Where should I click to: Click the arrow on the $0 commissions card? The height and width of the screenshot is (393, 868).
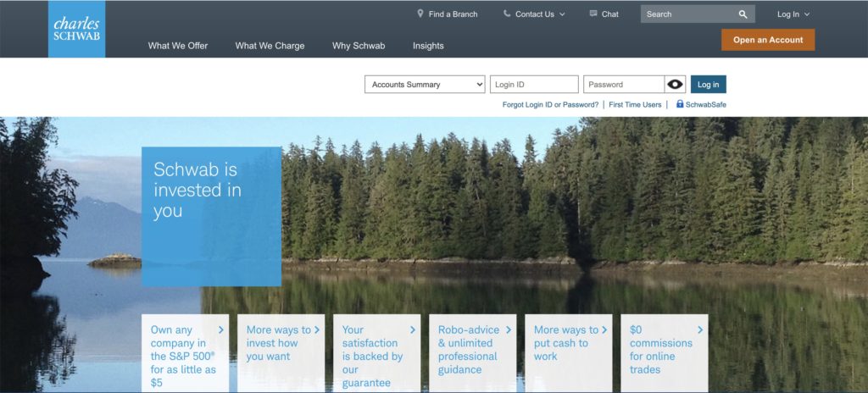point(700,329)
